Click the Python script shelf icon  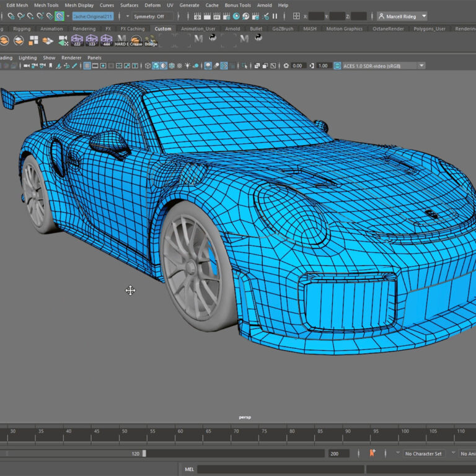coord(213,39)
